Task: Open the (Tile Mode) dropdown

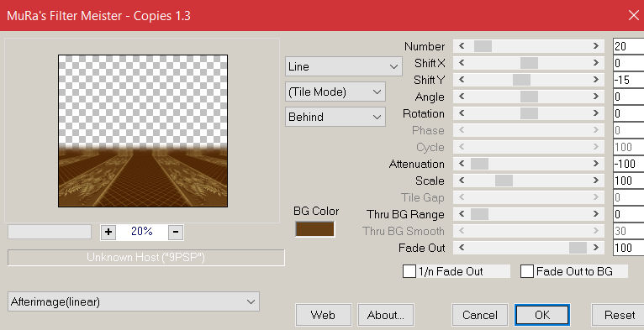Action: click(x=335, y=92)
